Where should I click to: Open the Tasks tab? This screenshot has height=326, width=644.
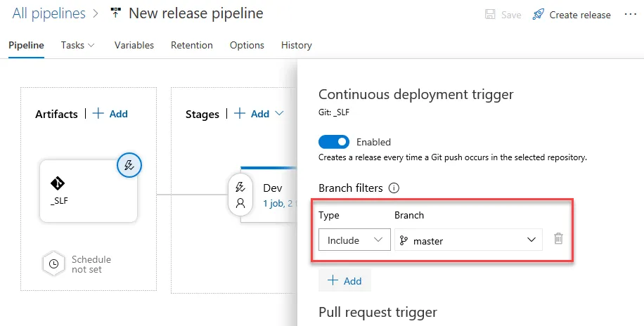[77, 45]
